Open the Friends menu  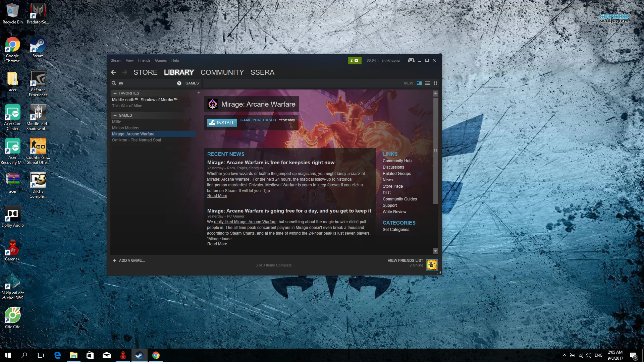144,60
